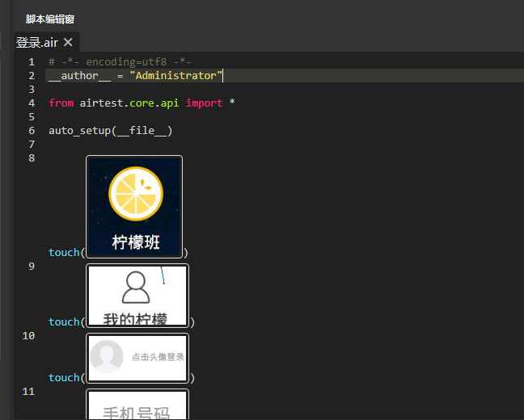Screen dimensions: 524x420
Task: Click the 脚本编辑窗 panel title
Action: 50,19
